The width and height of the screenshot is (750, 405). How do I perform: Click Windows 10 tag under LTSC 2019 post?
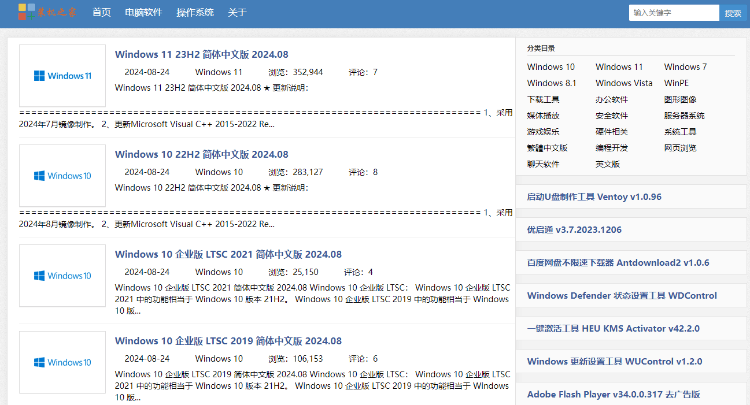tap(219, 359)
